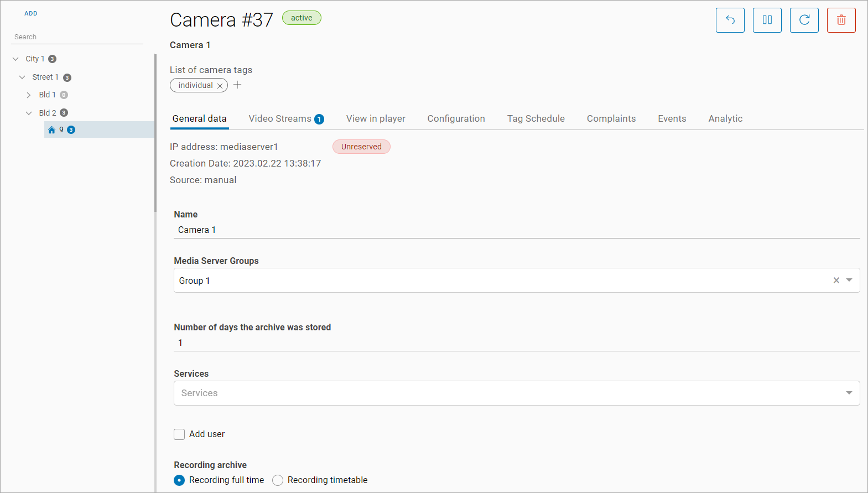The height and width of the screenshot is (493, 868).
Task: Click the red delete trash icon
Action: pos(841,20)
